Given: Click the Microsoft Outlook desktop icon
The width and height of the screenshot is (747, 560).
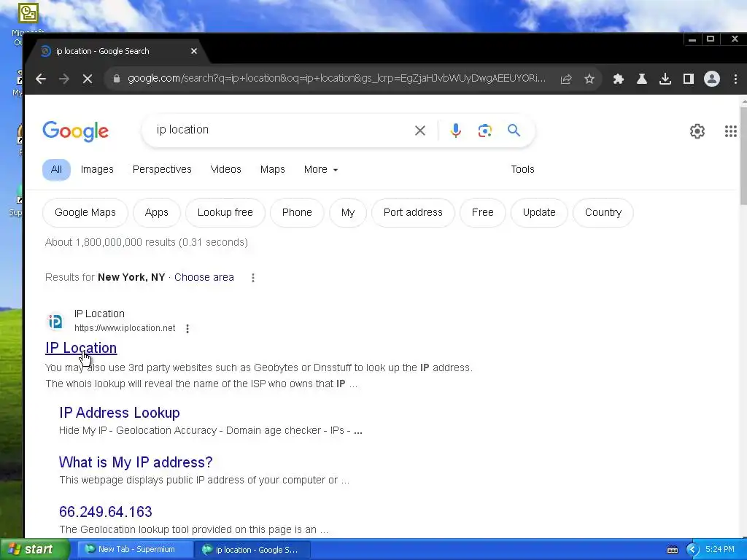Looking at the screenshot, I should 28,23.
